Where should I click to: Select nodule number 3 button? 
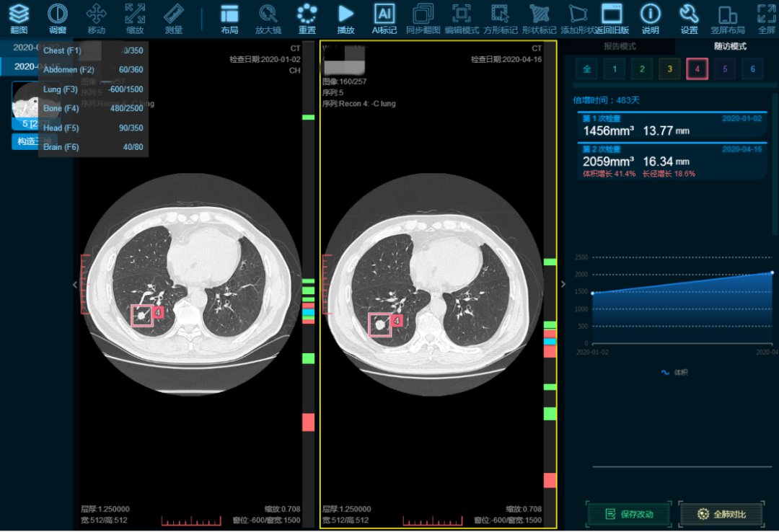[669, 69]
